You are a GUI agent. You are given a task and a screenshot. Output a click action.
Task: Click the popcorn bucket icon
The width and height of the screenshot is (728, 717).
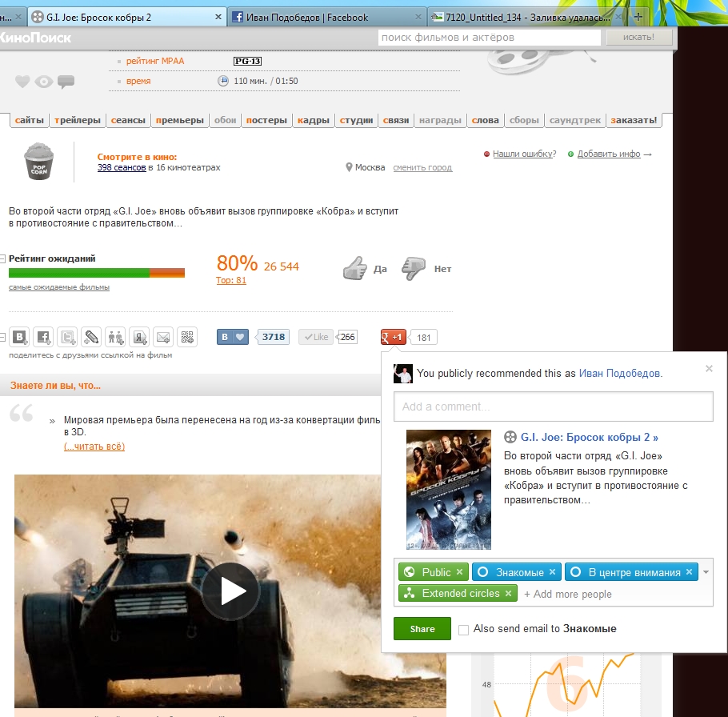(39, 161)
